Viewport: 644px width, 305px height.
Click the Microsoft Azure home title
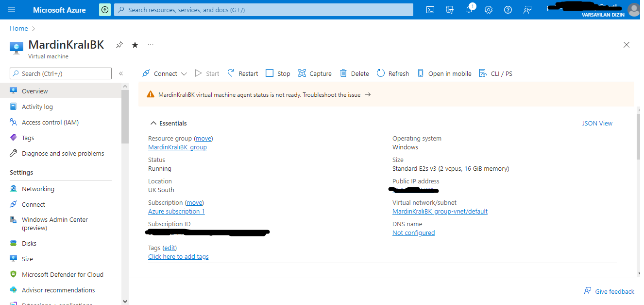tap(59, 10)
